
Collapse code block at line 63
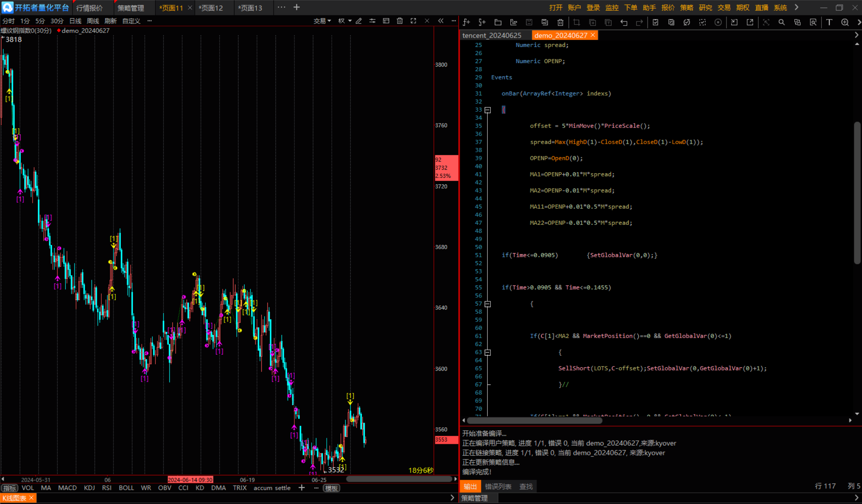pyautogui.click(x=488, y=352)
